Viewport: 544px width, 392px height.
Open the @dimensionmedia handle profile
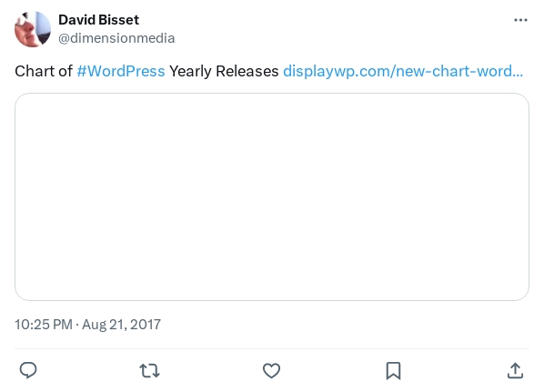click(x=116, y=38)
